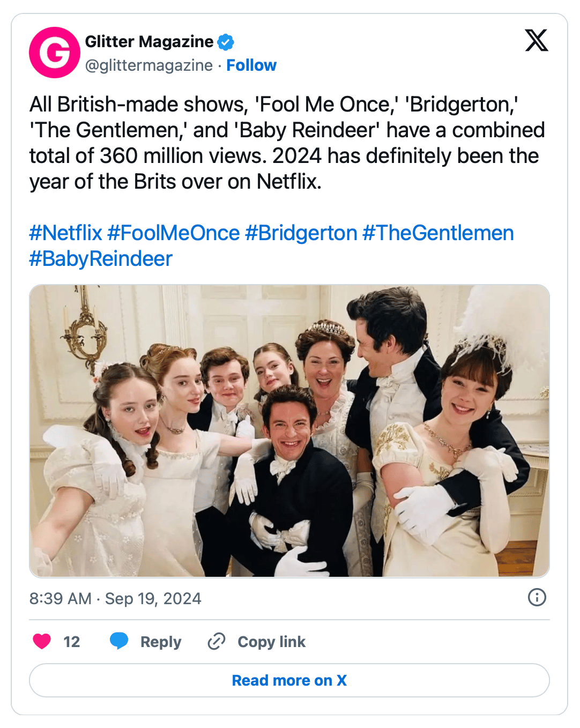Viewport: 580px width, 728px height.
Task: Open the #TheGentlemen hashtag
Action: (x=438, y=233)
